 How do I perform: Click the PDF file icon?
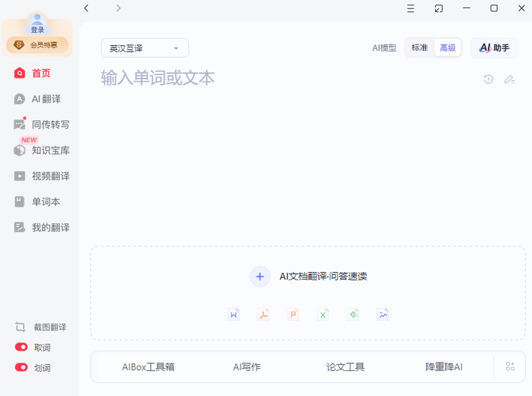coord(264,314)
